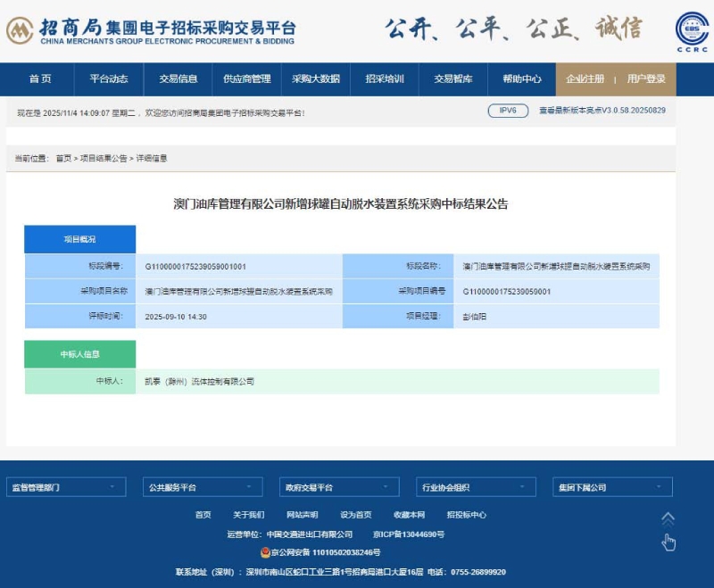Click 项目结果公告 in the breadcrumb
This screenshot has height=588, width=714.
(x=104, y=159)
